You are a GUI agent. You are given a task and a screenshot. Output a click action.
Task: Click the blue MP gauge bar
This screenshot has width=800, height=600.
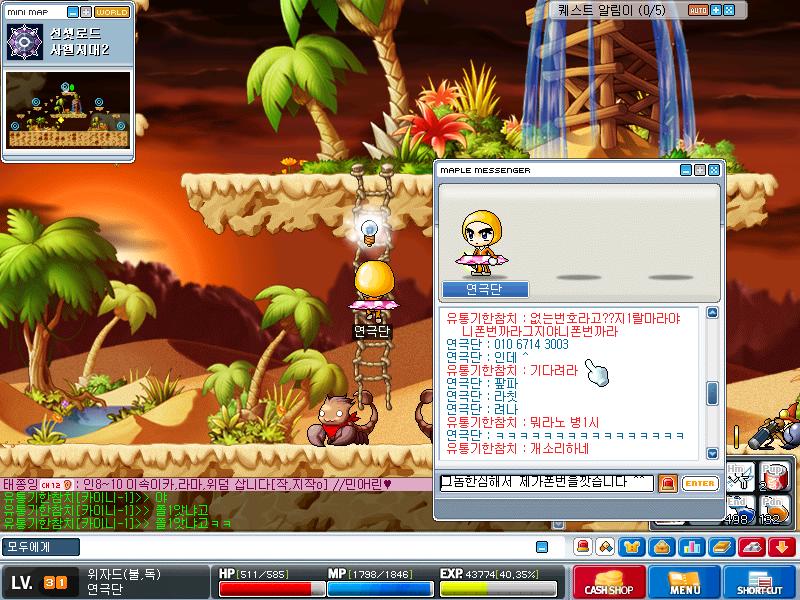pos(380,589)
